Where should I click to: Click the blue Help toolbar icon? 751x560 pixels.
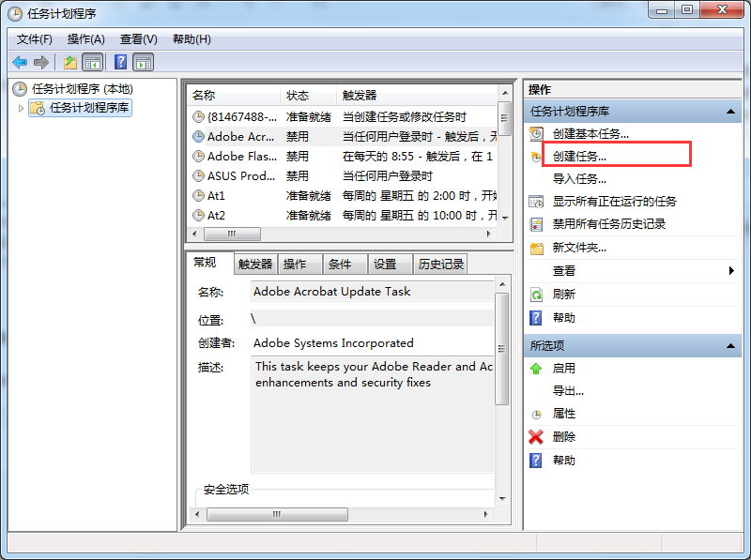(x=121, y=62)
